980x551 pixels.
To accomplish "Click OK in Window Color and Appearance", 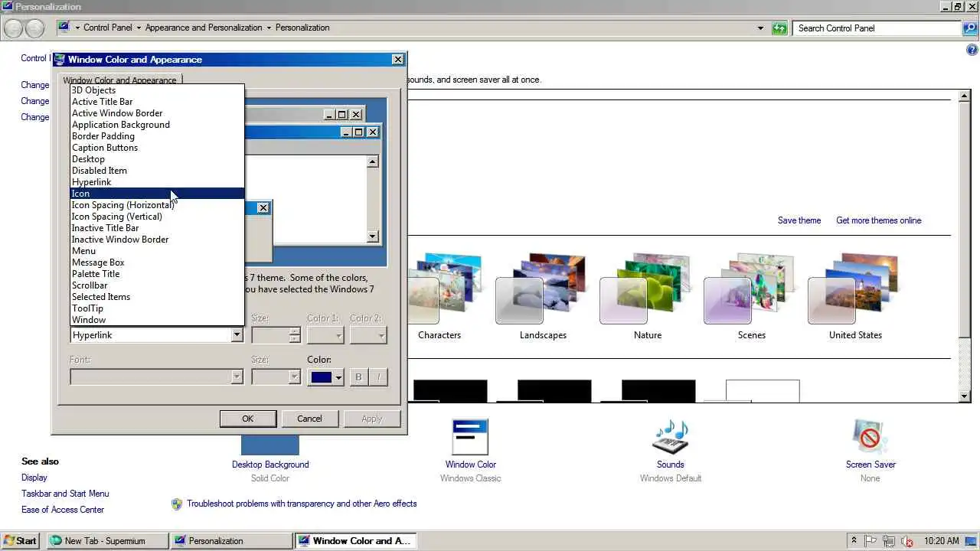I will point(247,419).
